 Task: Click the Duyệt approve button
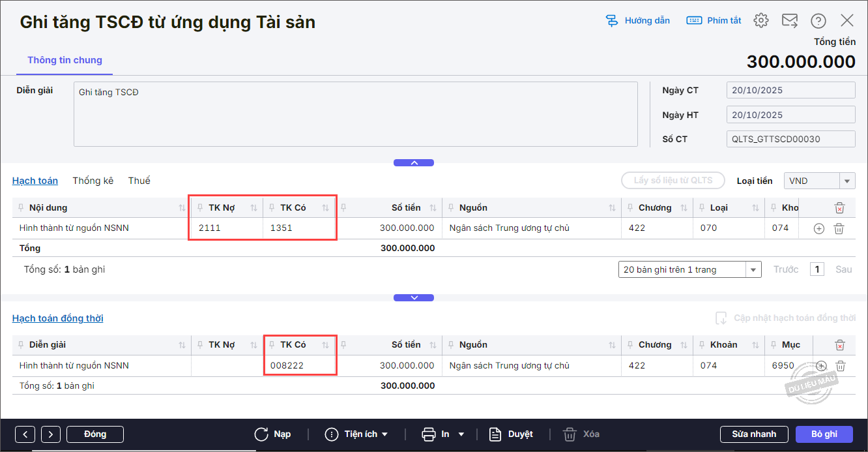(x=512, y=434)
